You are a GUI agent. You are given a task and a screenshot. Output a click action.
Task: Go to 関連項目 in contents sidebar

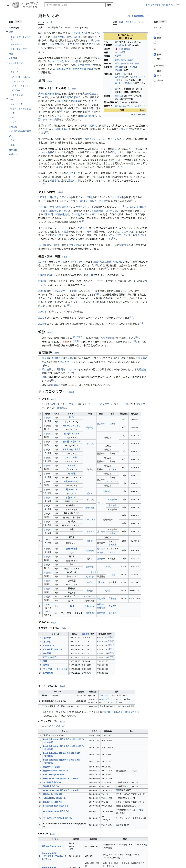[13, 150]
